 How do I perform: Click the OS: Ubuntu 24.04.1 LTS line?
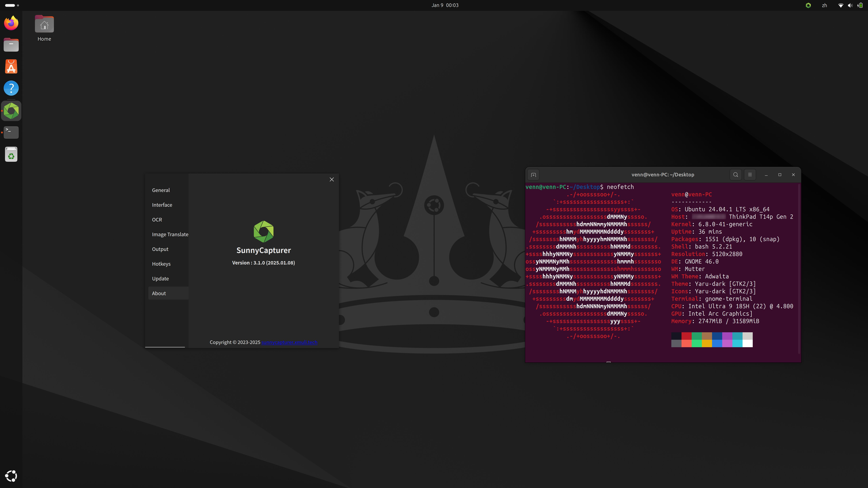coord(720,209)
